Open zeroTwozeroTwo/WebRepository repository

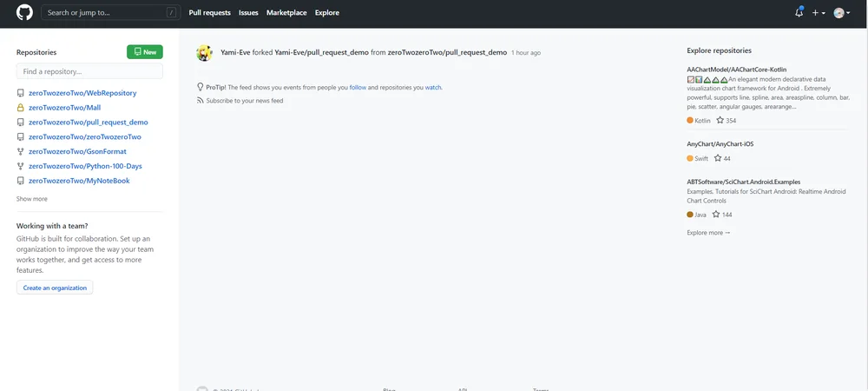click(82, 93)
